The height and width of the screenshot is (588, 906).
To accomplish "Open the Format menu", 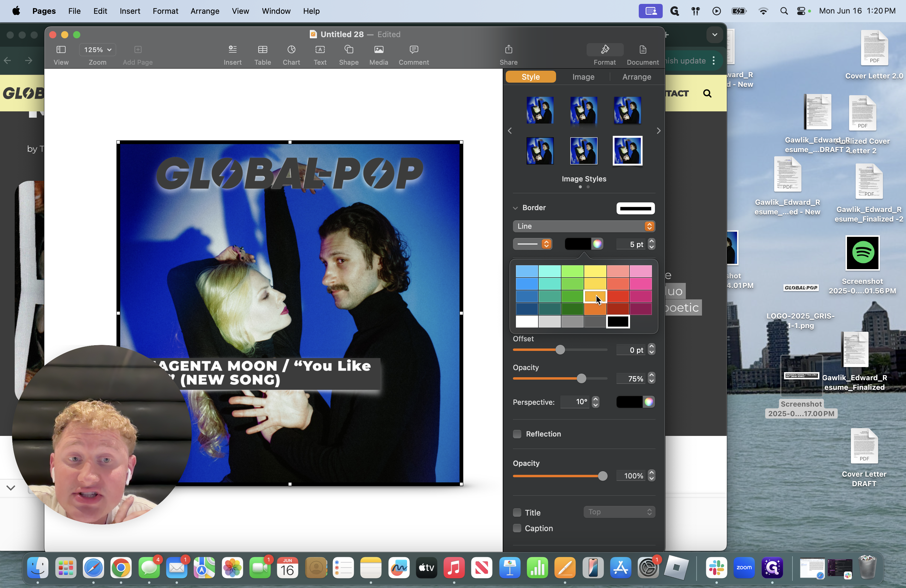I will click(165, 11).
